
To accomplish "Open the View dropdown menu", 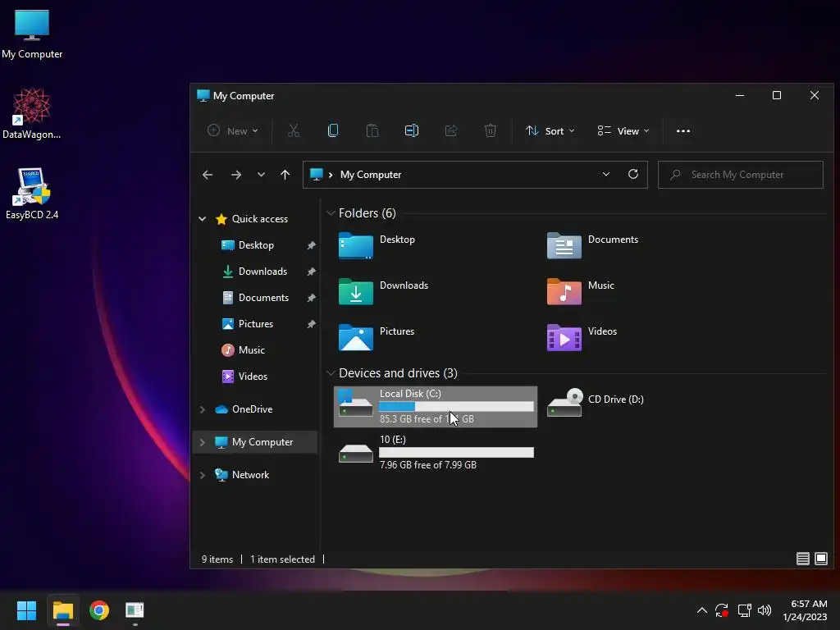I will point(623,130).
